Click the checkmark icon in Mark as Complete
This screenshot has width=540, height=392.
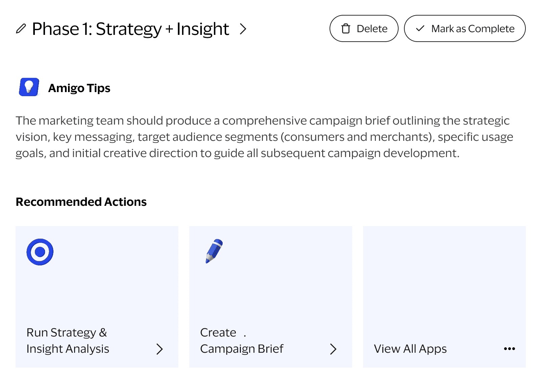click(421, 29)
